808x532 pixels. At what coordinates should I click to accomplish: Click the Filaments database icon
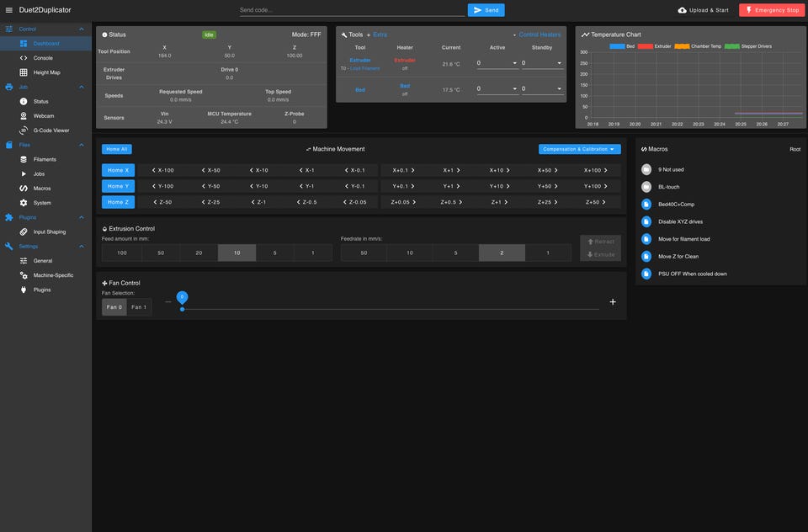pos(24,159)
